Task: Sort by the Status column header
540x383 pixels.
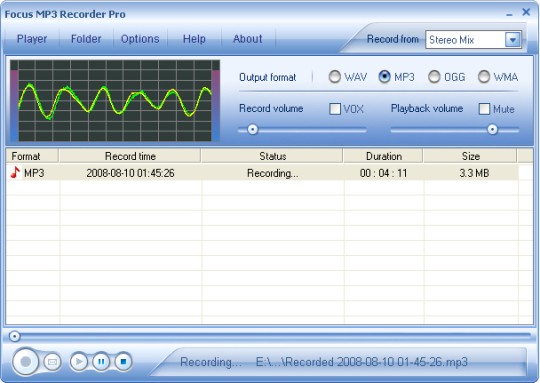Action: 272,156
